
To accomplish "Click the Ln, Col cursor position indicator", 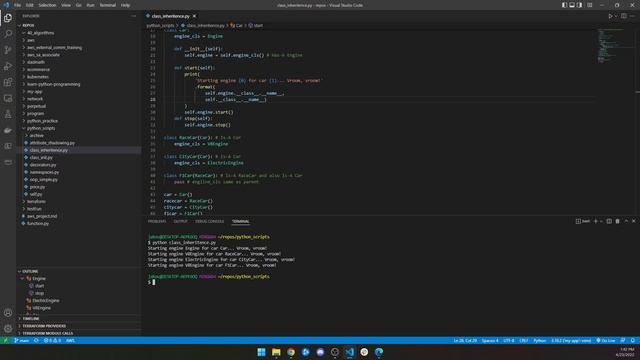I will point(465,340).
